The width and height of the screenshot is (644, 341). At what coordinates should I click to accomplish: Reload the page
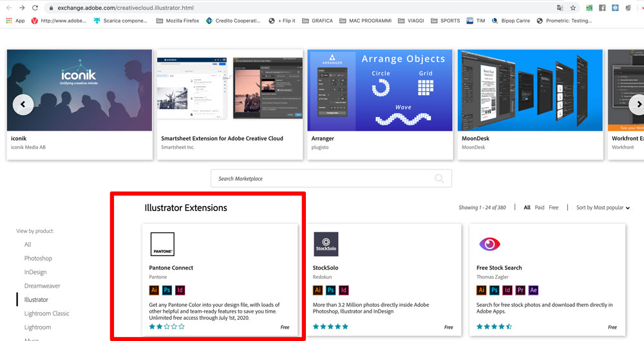(x=35, y=8)
